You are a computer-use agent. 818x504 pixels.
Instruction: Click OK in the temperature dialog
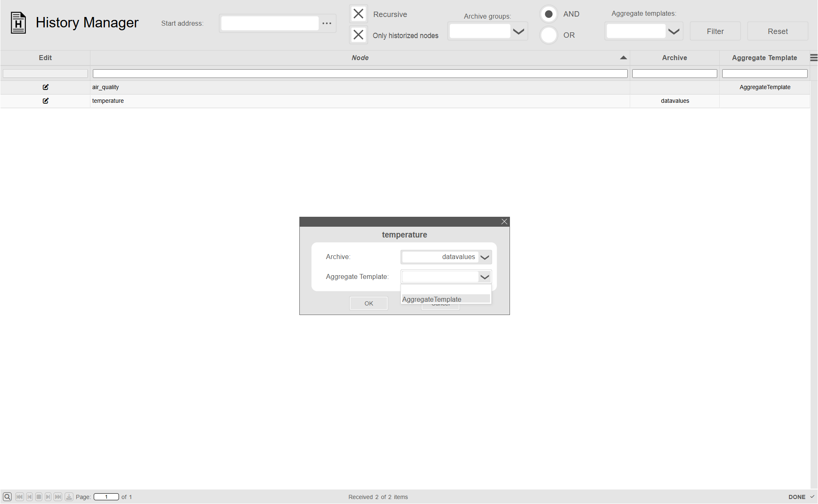(x=369, y=303)
